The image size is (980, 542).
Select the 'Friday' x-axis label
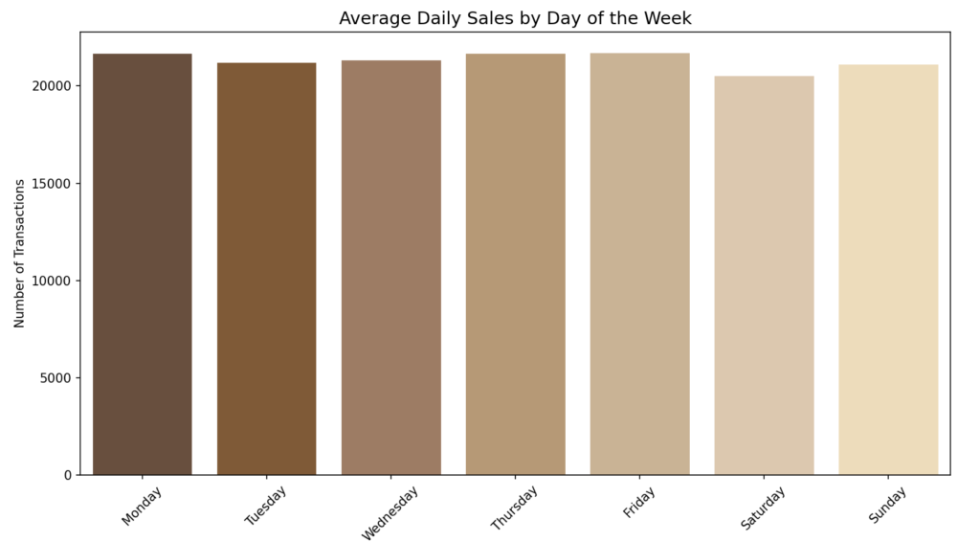(639, 503)
